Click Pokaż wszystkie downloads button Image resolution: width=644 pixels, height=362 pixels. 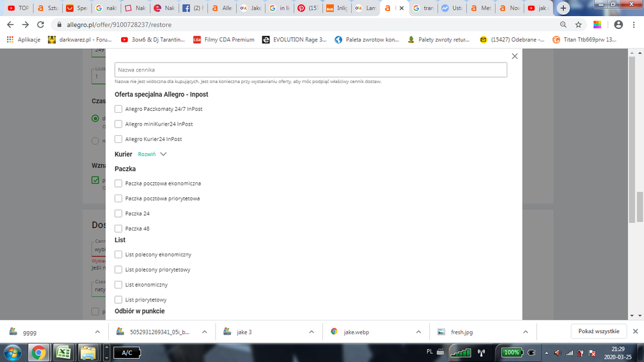598,331
